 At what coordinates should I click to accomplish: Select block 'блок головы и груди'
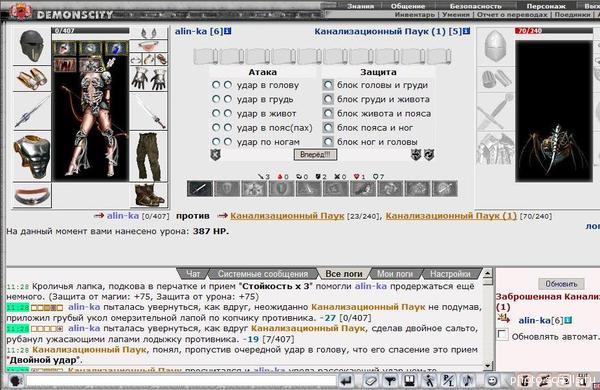[328, 85]
